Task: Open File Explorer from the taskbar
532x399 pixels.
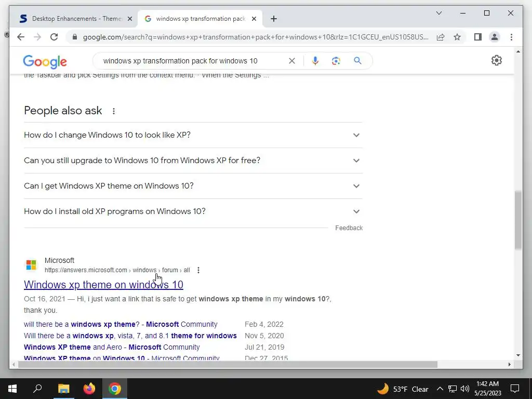Action: pos(63,389)
